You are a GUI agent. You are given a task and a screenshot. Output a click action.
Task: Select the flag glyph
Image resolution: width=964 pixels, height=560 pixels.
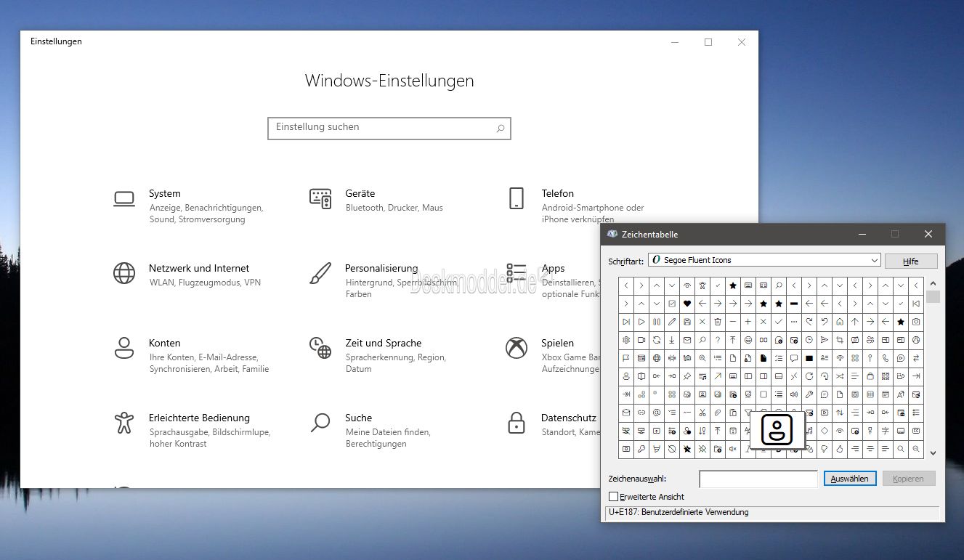click(x=626, y=358)
